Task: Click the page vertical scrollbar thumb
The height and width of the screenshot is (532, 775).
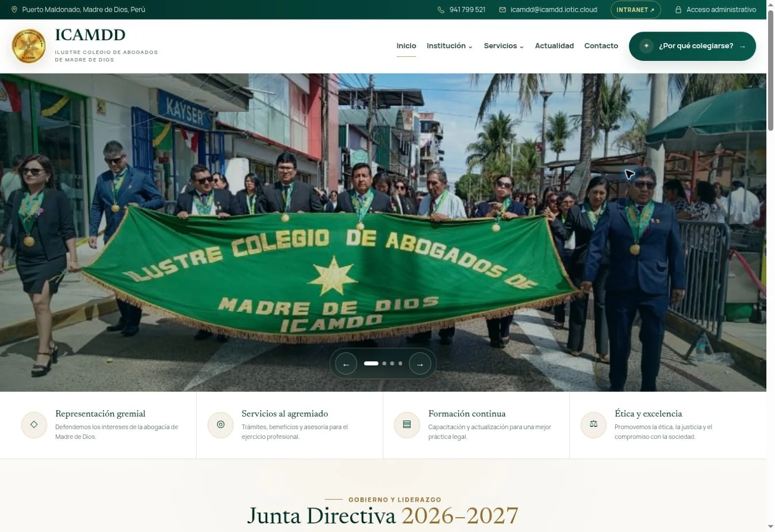Action: [770, 70]
